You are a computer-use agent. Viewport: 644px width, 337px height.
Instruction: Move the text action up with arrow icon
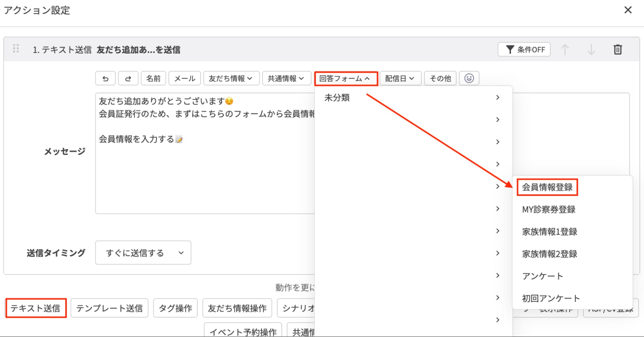click(x=566, y=50)
